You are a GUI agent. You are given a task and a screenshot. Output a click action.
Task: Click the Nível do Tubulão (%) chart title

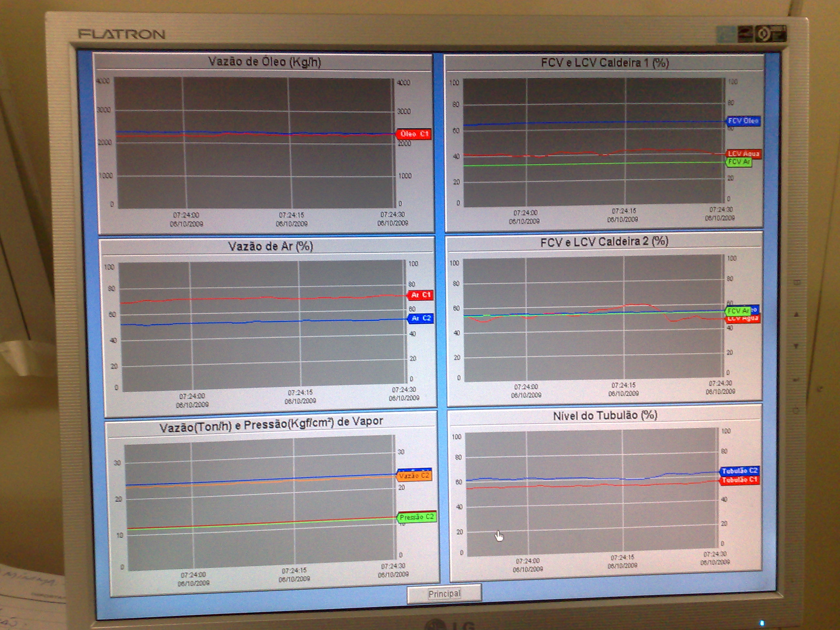pos(605,415)
